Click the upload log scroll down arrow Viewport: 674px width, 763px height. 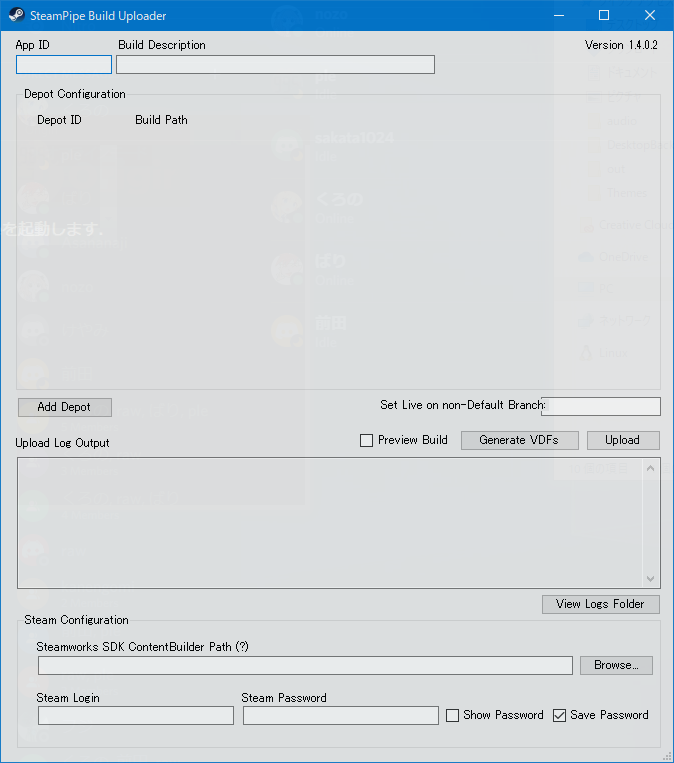[x=651, y=579]
